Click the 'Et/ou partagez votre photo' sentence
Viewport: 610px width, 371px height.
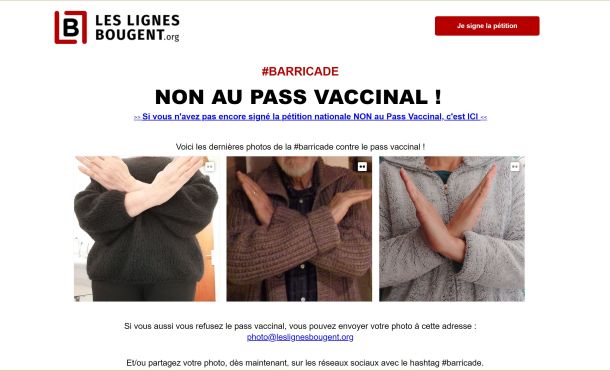click(x=305, y=363)
